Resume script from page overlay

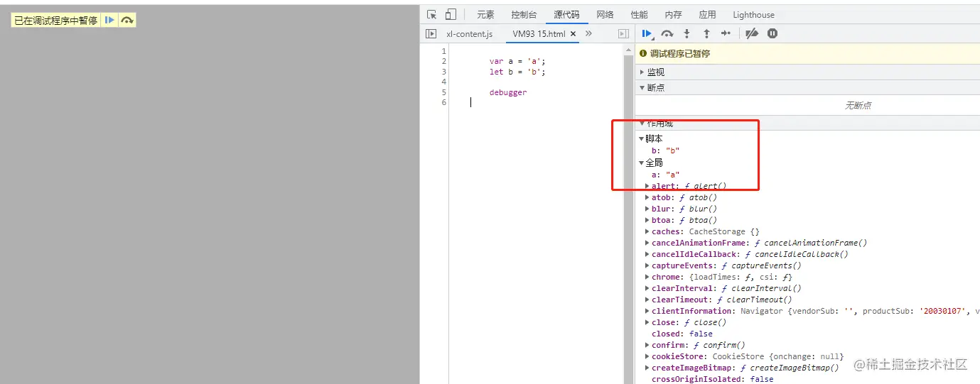[109, 21]
